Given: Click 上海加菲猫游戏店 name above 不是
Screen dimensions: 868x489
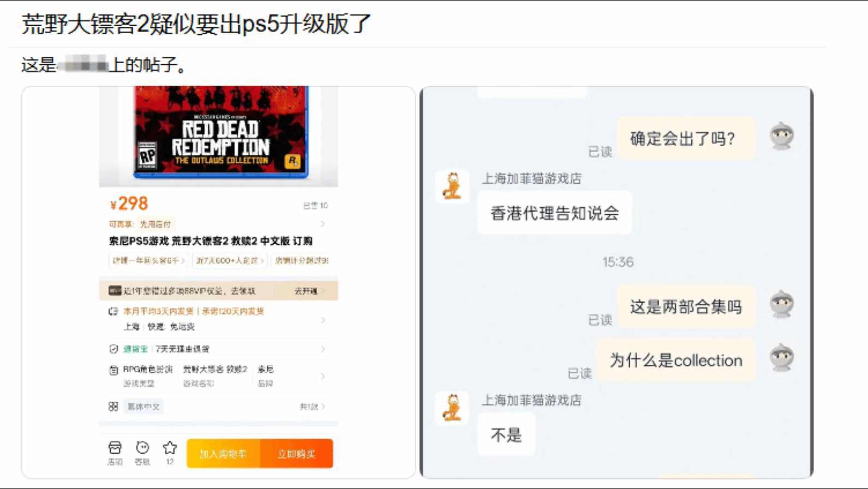Looking at the screenshot, I should [x=532, y=400].
